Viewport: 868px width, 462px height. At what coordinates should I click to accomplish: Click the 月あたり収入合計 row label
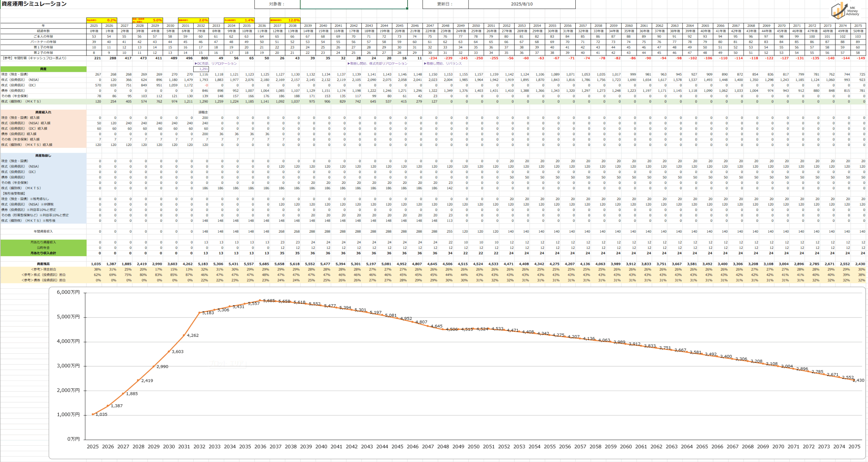click(x=43, y=253)
